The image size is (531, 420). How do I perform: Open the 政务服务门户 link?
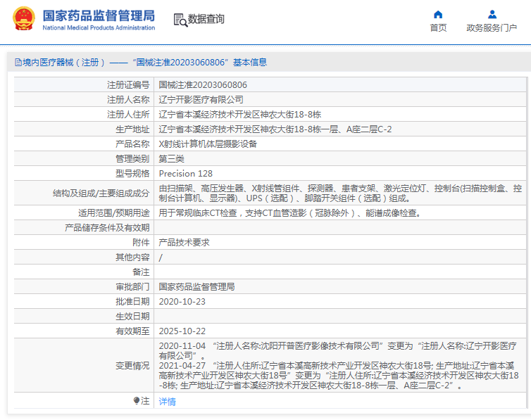click(492, 27)
